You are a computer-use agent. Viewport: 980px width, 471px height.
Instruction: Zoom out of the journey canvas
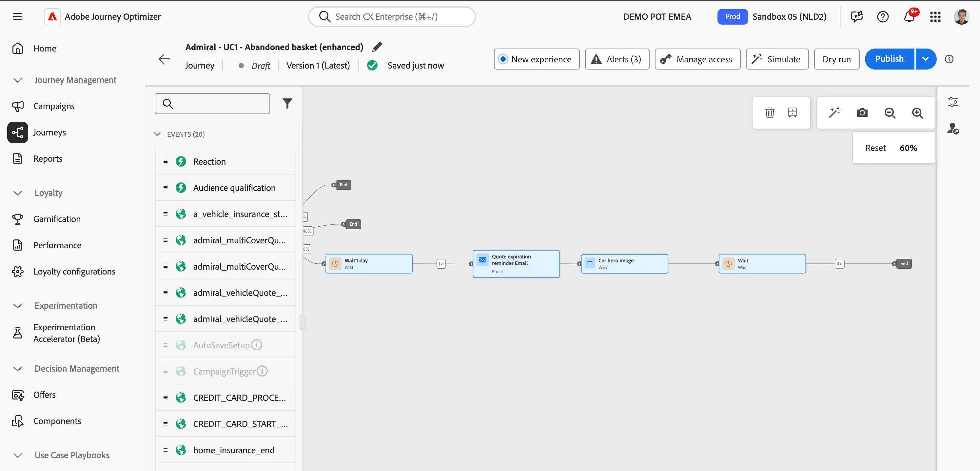890,113
